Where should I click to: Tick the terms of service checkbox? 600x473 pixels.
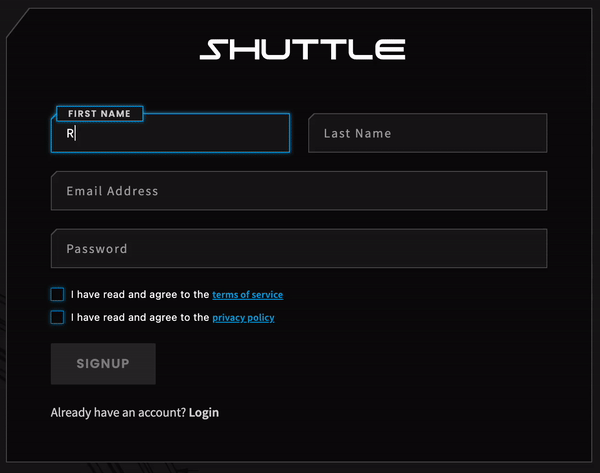pyautogui.click(x=57, y=295)
